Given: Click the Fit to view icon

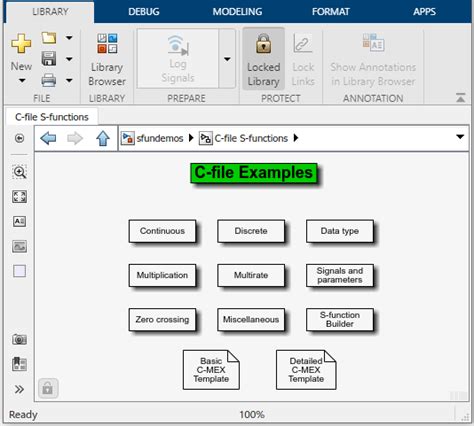Looking at the screenshot, I should click(x=19, y=197).
